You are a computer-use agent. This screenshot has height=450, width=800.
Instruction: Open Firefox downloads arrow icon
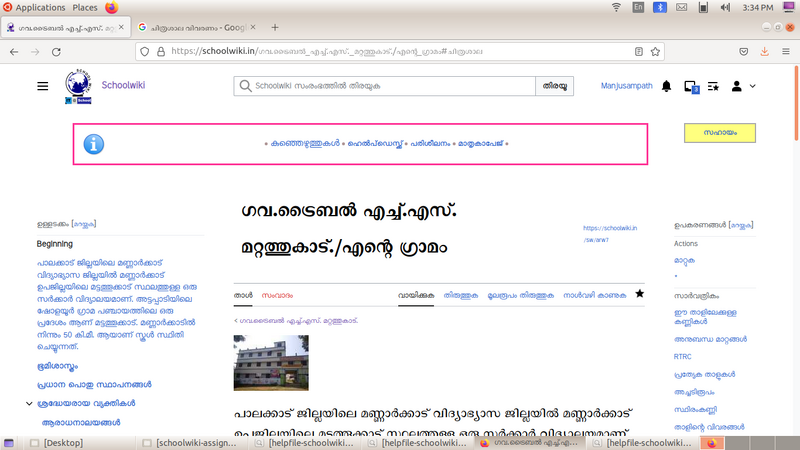[x=764, y=52]
